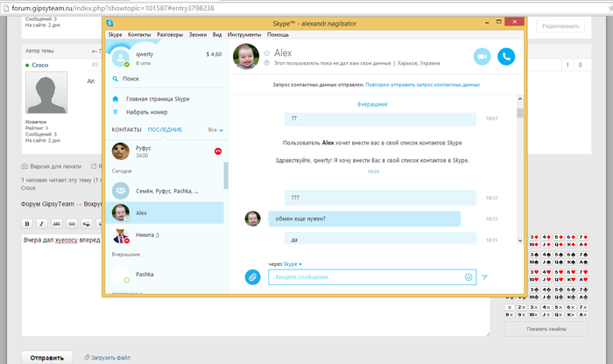Screen dimensions: 613x364
Task: Select group chat Семён, Руфус, Pashka
Action: point(165,191)
